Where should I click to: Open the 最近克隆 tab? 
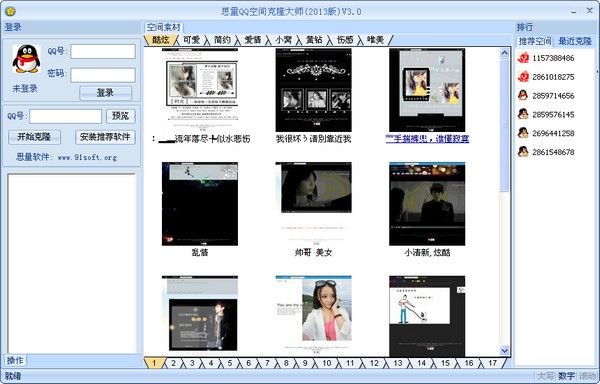coord(575,41)
